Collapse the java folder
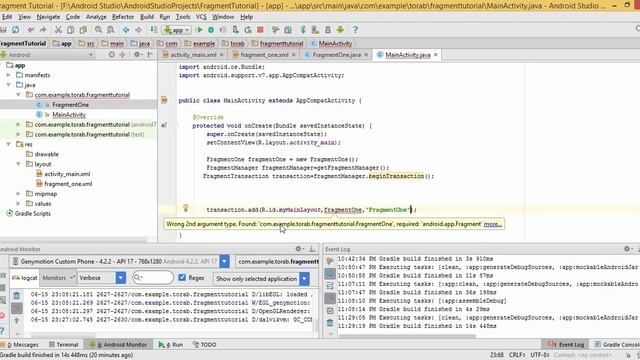640x360 pixels. (9, 85)
